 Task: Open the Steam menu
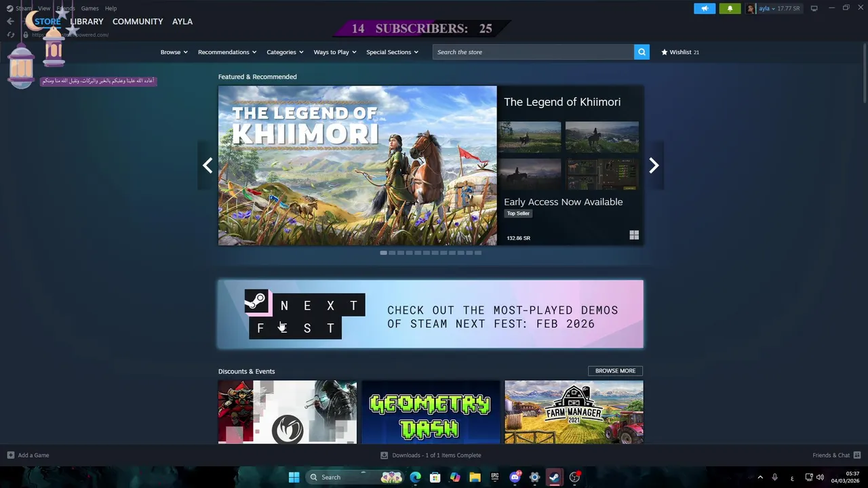[24, 8]
